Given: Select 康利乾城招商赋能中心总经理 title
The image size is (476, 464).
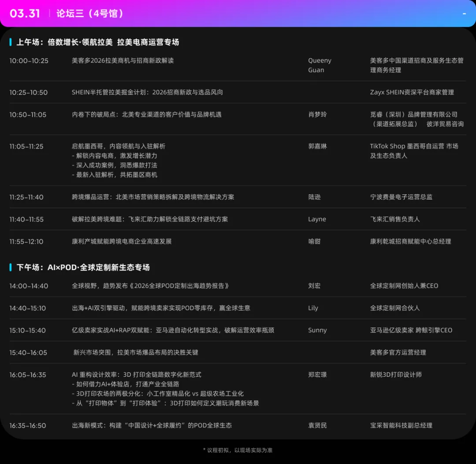Looking at the screenshot, I should coord(410,241).
